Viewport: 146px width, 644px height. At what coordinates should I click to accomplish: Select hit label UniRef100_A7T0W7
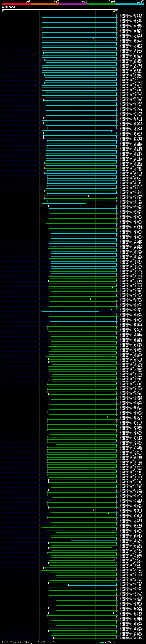click(x=131, y=208)
